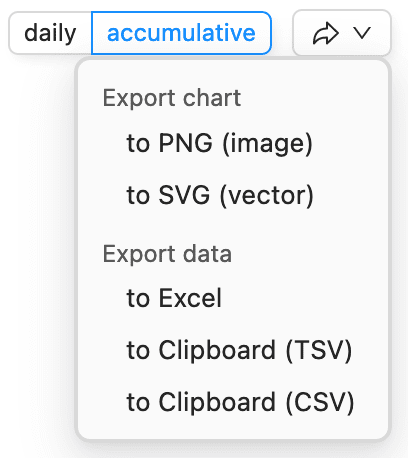Select the accumulative view toggle
The width and height of the screenshot is (408, 458).
[x=181, y=33]
